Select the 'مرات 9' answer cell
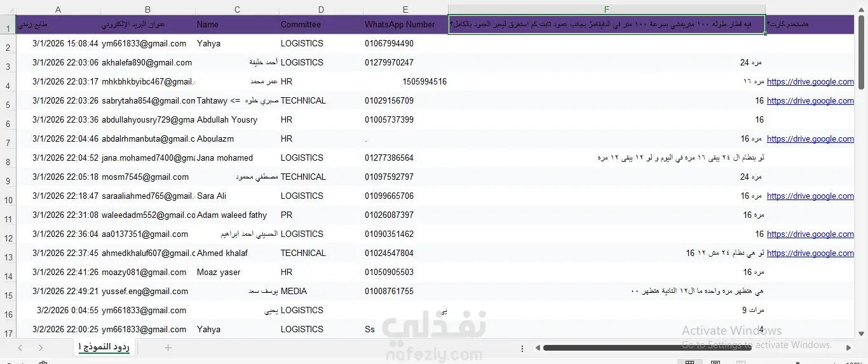 (606, 310)
